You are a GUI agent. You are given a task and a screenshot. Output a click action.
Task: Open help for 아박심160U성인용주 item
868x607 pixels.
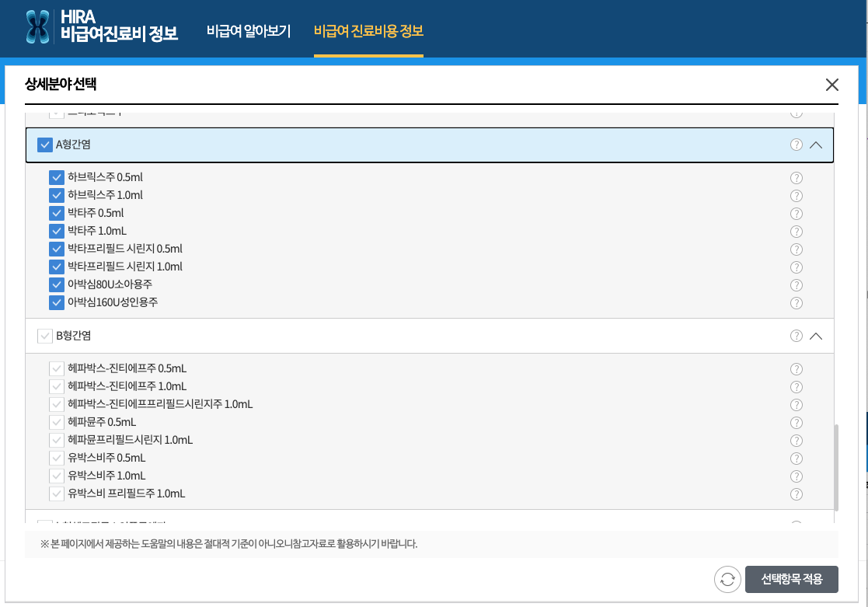(796, 302)
